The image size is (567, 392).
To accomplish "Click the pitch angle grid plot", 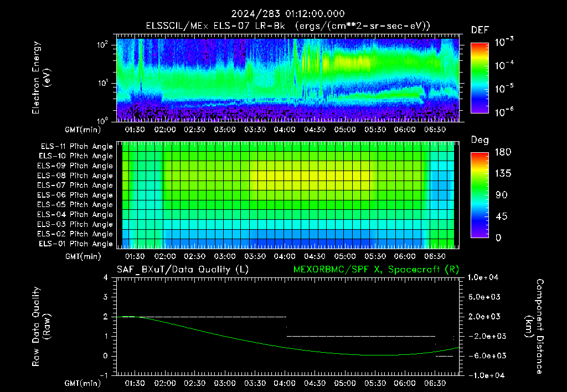I will tap(288, 195).
